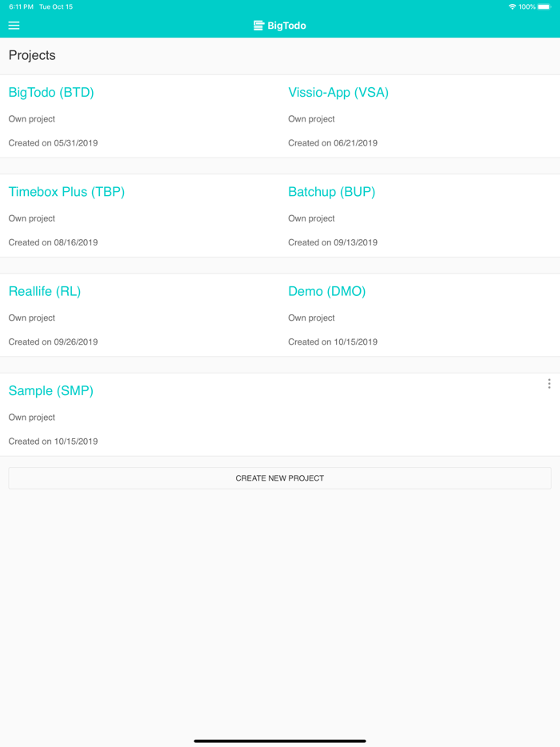560x747 pixels.
Task: Open the Sample project options menu
Action: pyautogui.click(x=549, y=384)
